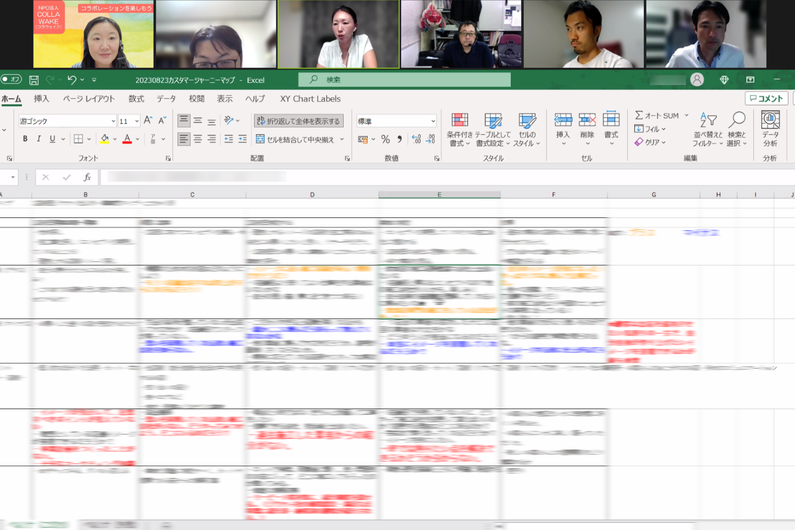Click the Undo arrow icon

pyautogui.click(x=71, y=80)
